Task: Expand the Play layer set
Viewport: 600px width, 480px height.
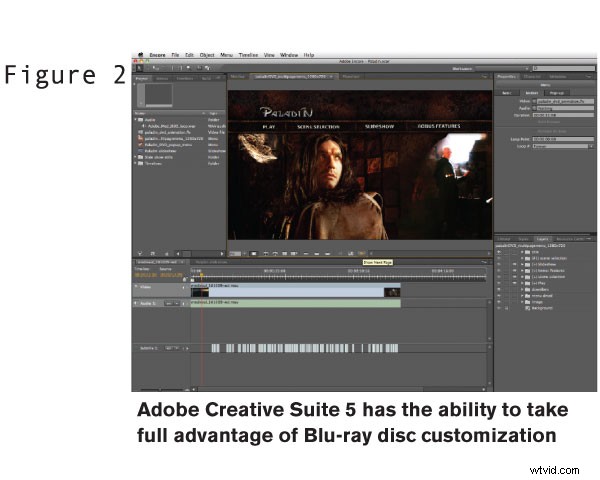Action: pyautogui.click(x=522, y=283)
